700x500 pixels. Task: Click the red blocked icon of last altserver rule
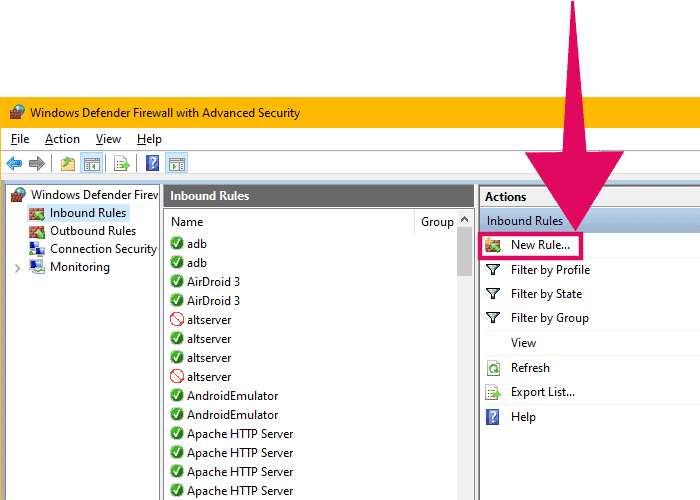point(177,376)
